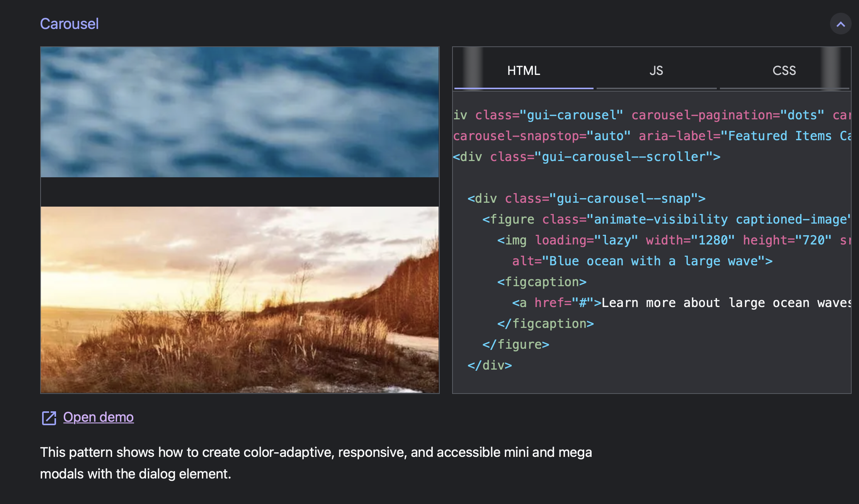Click the collapse chevron icon at top right
This screenshot has height=504, width=859.
click(x=840, y=24)
